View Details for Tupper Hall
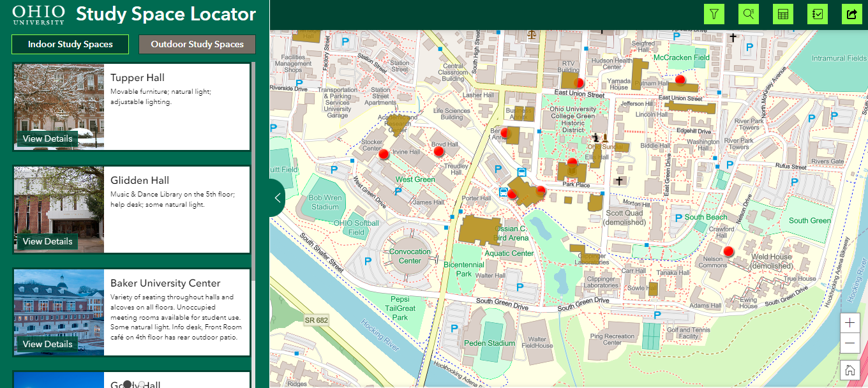868x388 pixels. tap(47, 138)
